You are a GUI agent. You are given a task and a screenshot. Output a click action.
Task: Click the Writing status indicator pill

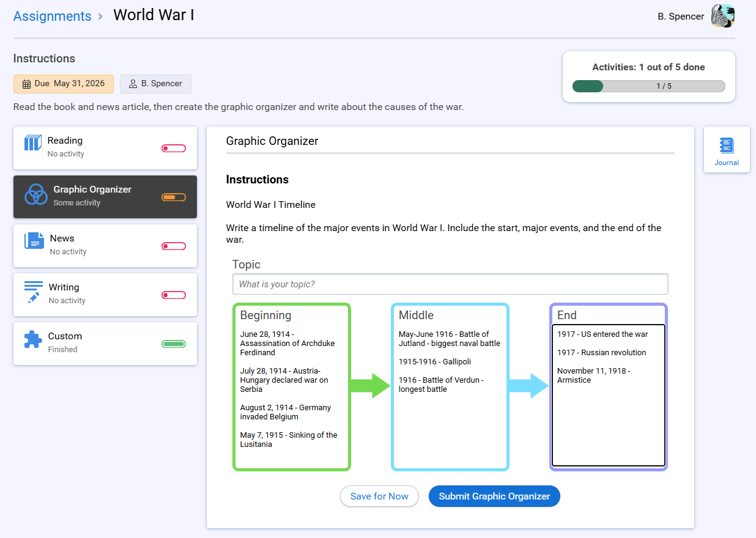(x=174, y=295)
